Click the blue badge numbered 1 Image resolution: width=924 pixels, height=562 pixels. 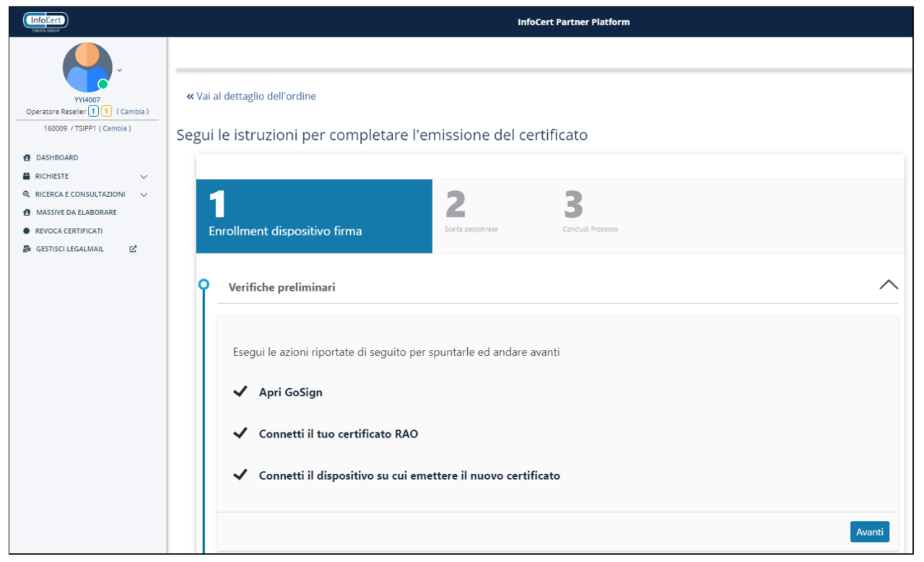tap(93, 111)
